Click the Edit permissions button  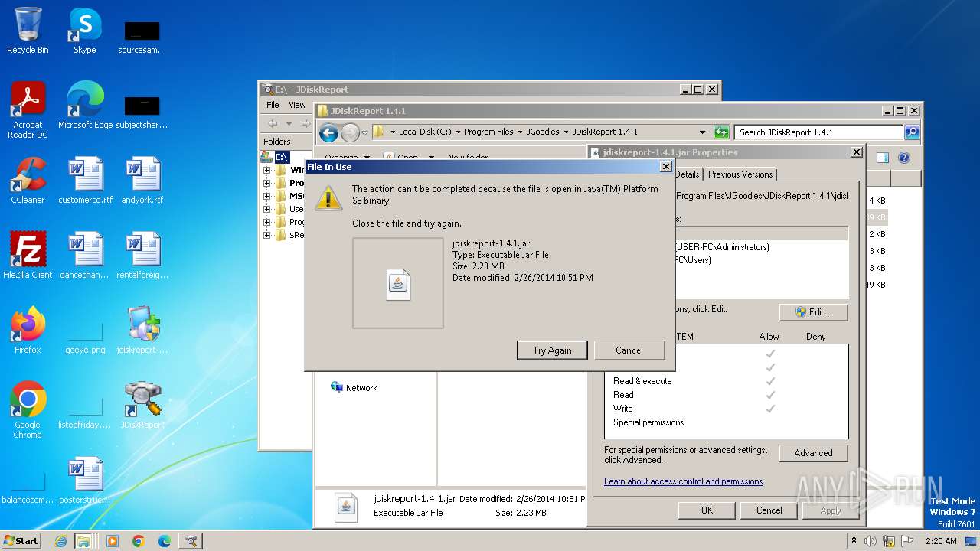[x=813, y=312]
